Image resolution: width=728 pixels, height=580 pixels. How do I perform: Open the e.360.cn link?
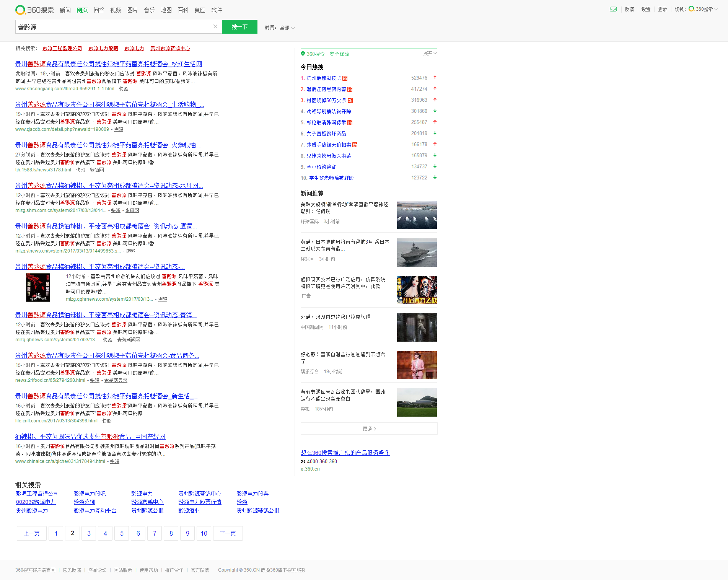(310, 469)
